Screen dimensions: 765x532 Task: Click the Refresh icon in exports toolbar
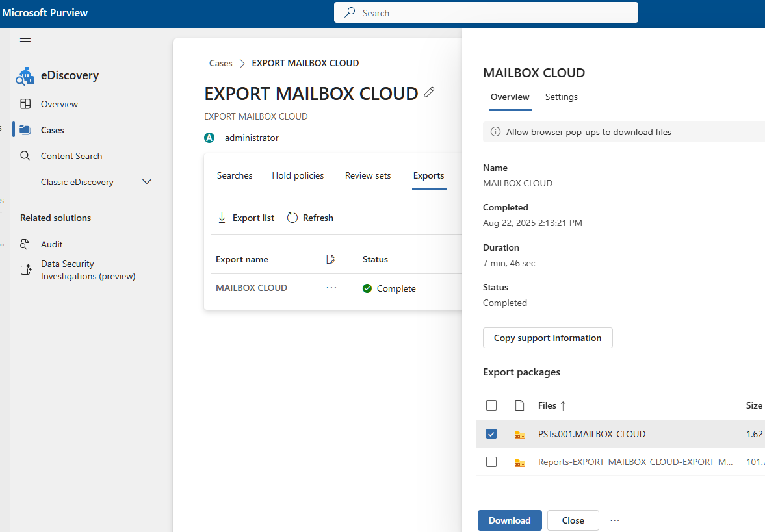click(x=292, y=218)
